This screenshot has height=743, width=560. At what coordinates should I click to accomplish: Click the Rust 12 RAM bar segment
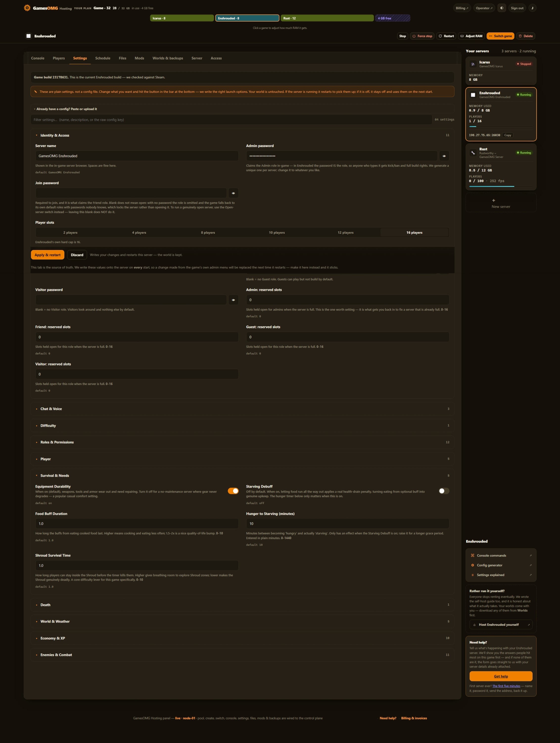click(x=327, y=18)
